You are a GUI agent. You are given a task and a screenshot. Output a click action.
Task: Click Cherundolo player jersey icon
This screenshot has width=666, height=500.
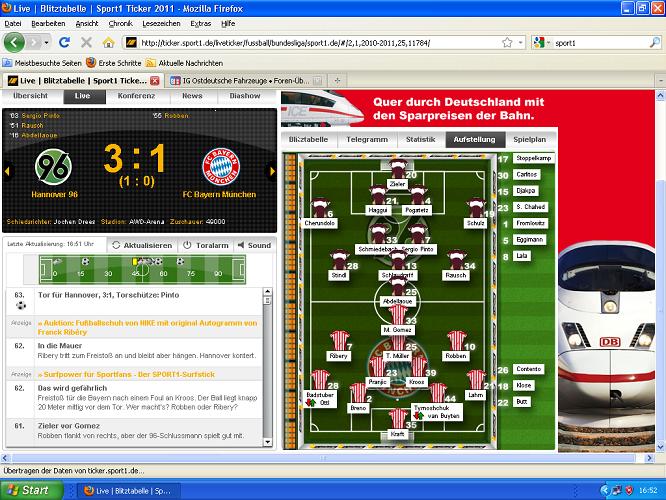[x=319, y=208]
